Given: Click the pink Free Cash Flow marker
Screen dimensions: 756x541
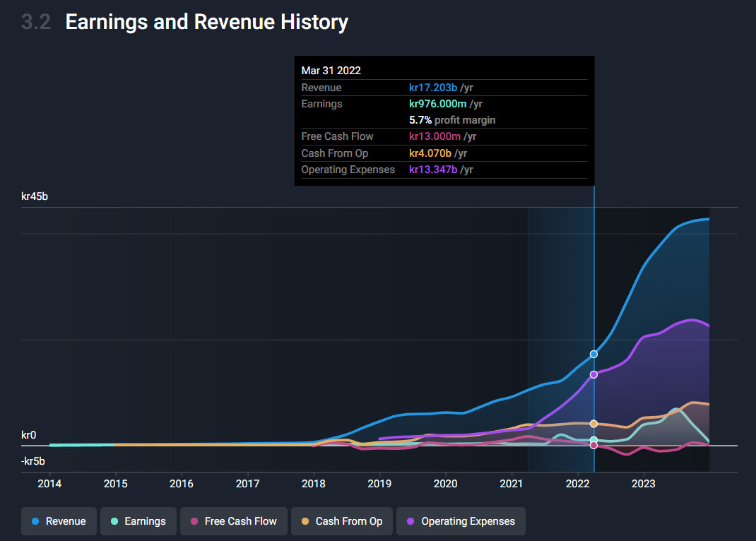Looking at the screenshot, I should pos(594,446).
